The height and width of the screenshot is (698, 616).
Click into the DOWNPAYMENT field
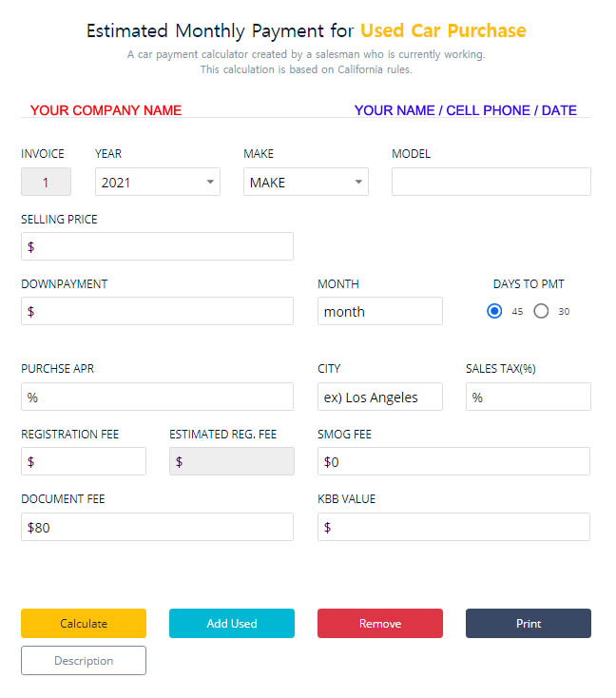point(157,311)
